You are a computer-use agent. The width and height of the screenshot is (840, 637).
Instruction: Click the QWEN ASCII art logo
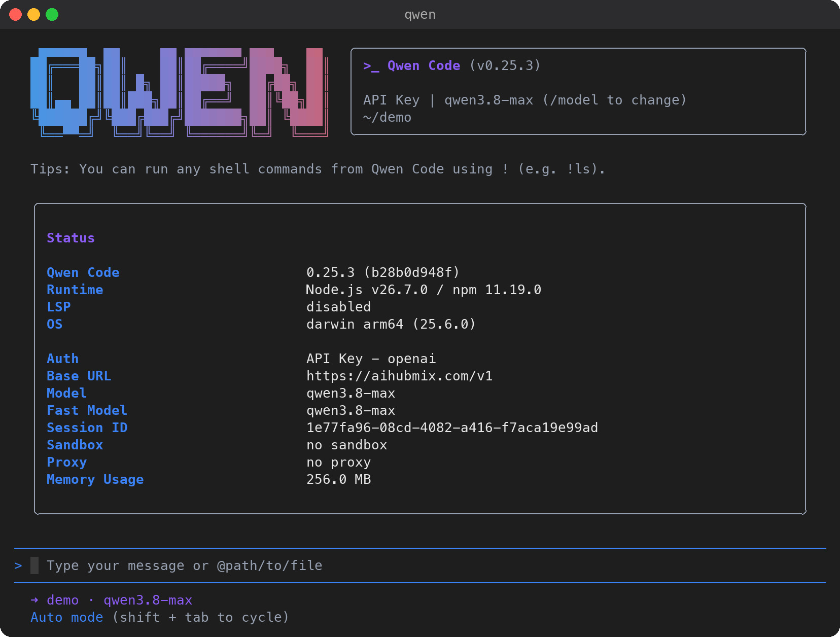coord(180,92)
